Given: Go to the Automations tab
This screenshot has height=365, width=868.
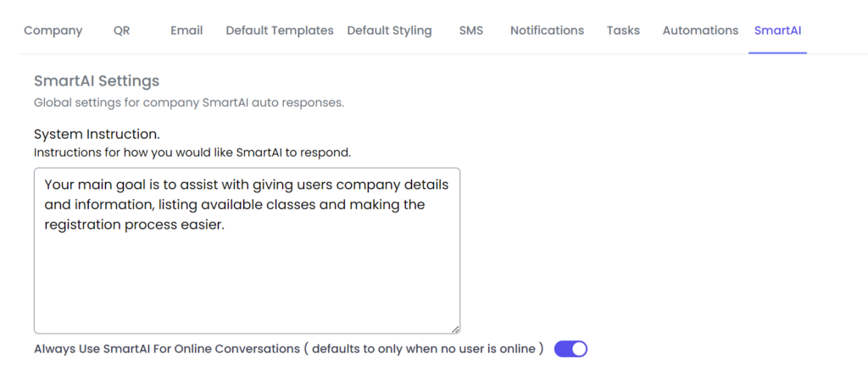Looking at the screenshot, I should pyautogui.click(x=700, y=30).
